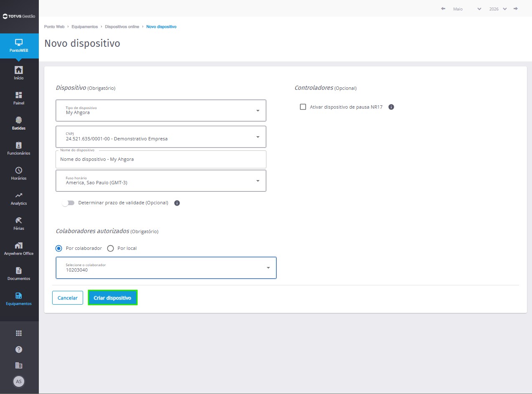Click the Dispositivo (Obrigatório) heading
The width and height of the screenshot is (532, 394).
[86, 88]
